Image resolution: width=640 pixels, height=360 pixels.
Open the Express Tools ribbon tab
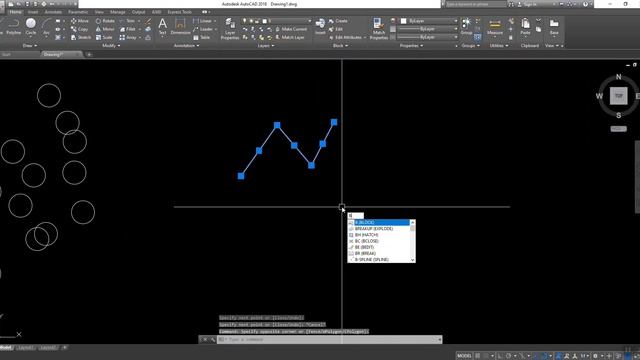pos(179,12)
